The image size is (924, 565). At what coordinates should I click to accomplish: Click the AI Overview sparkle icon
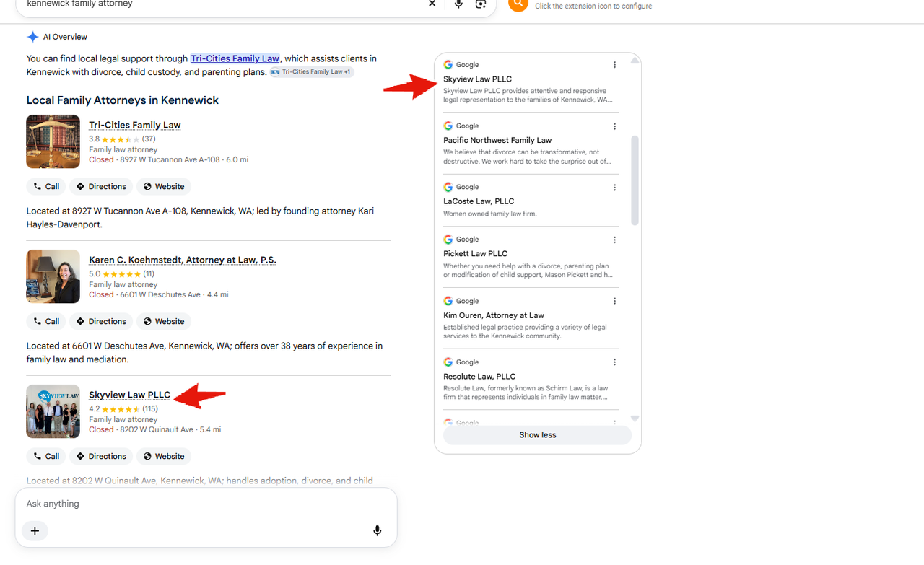pyautogui.click(x=32, y=37)
